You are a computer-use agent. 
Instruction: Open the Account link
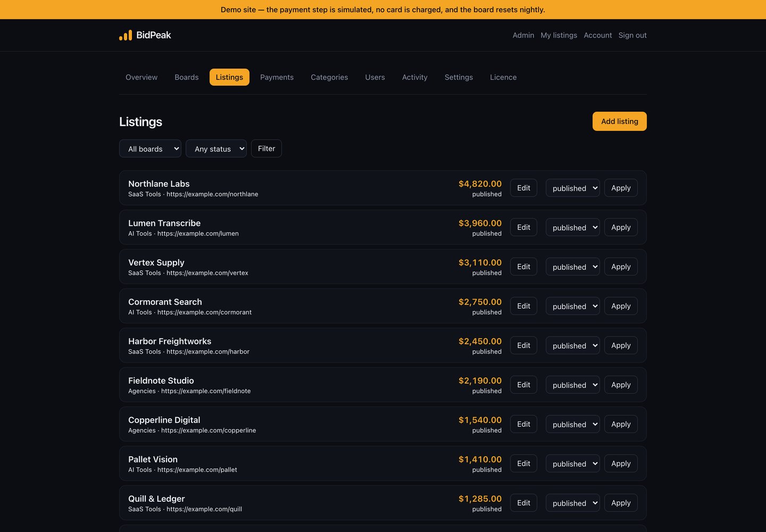tap(598, 35)
